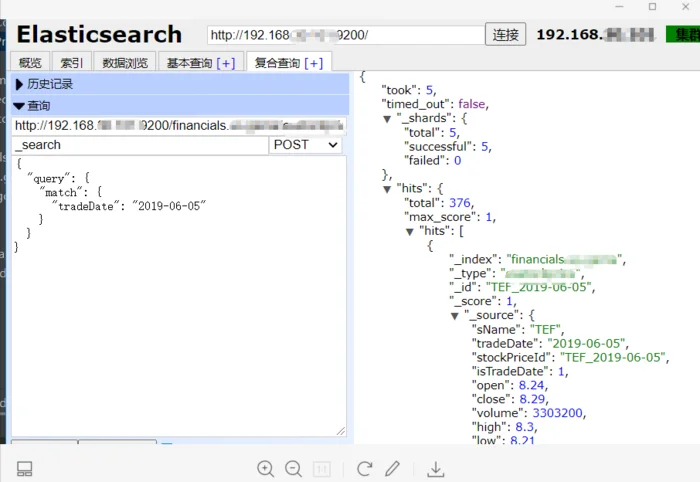Click the "max_score": 1 line
Image resolution: width=700 pixels, height=482 pixels.
450,217
